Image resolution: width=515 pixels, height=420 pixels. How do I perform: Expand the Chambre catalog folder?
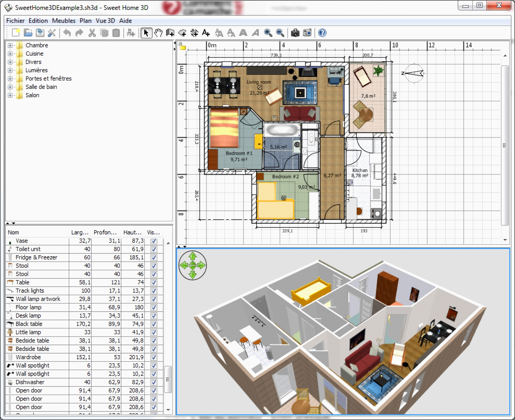pos(10,45)
